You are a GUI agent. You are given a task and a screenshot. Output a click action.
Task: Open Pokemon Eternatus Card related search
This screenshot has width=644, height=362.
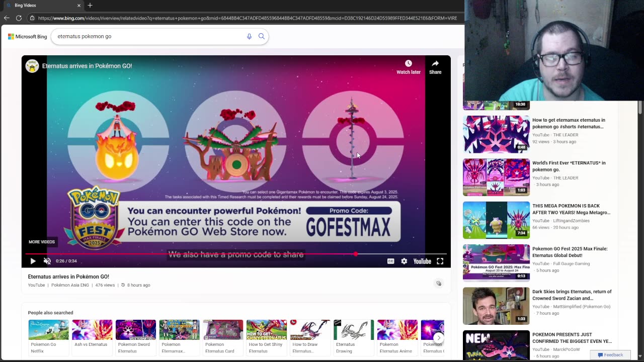(223, 337)
